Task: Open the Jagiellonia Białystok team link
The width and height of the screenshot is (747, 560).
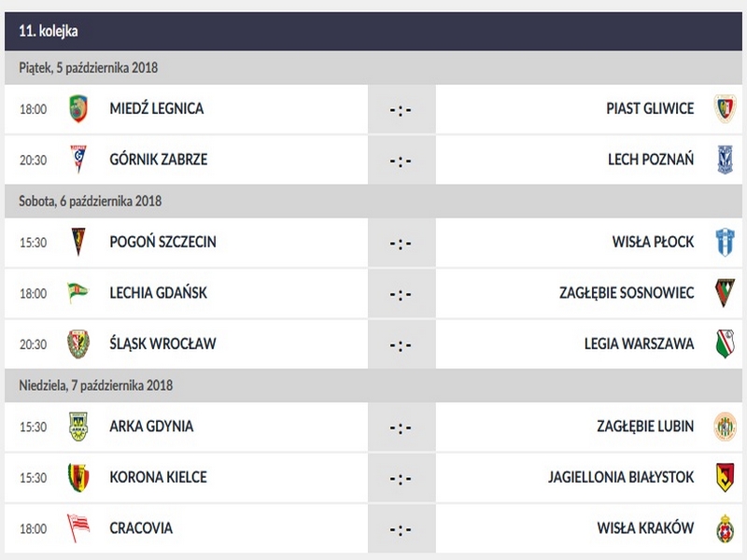Action: click(621, 477)
